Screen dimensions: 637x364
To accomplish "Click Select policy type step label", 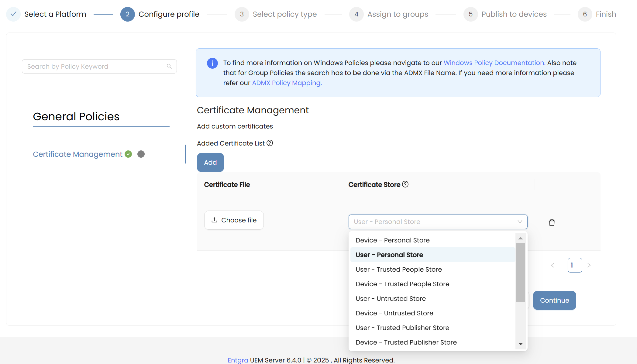I will click(285, 14).
